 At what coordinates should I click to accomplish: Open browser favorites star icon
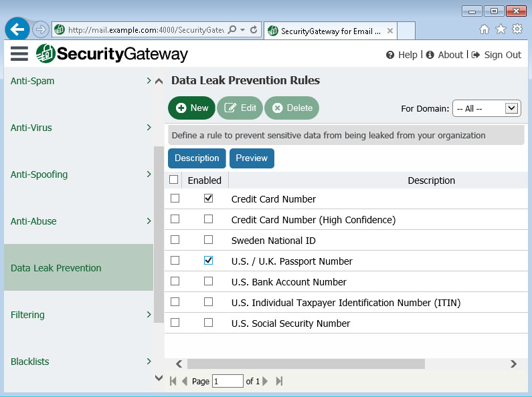click(501, 29)
